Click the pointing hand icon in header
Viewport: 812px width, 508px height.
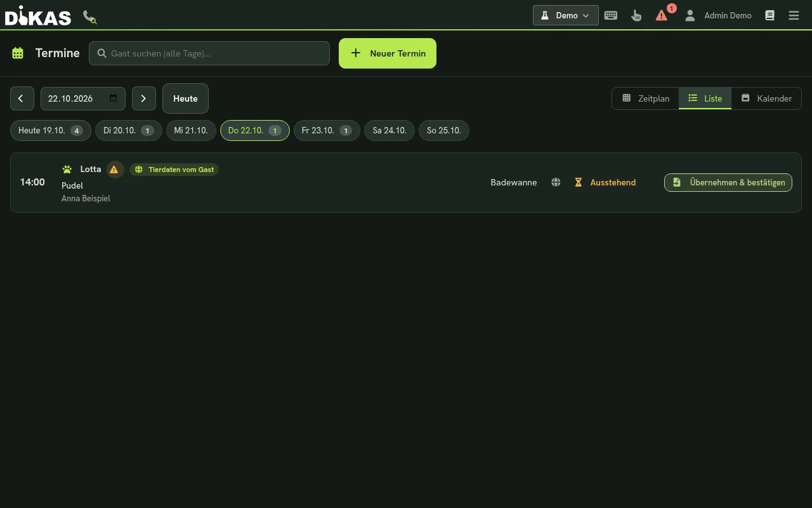[x=636, y=15]
